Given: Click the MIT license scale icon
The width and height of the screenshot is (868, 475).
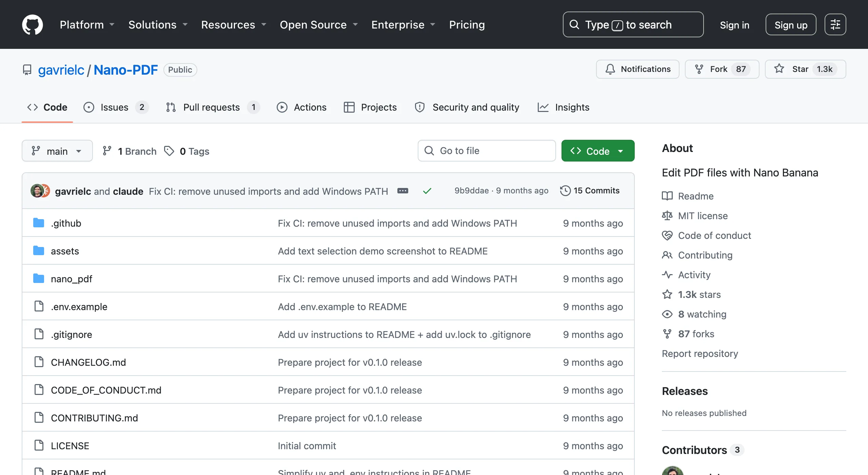Looking at the screenshot, I should tap(667, 216).
